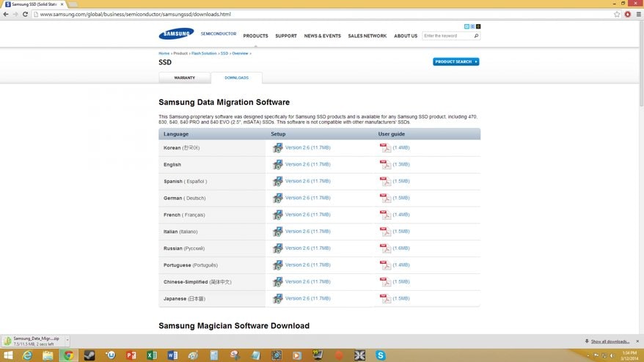Click the Russian user guide (1.6MB) link
The height and width of the screenshot is (362, 644).
pos(401,248)
